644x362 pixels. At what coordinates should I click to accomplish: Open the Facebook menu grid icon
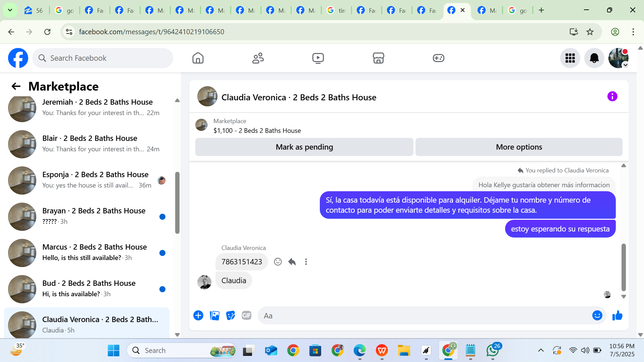[570, 58]
